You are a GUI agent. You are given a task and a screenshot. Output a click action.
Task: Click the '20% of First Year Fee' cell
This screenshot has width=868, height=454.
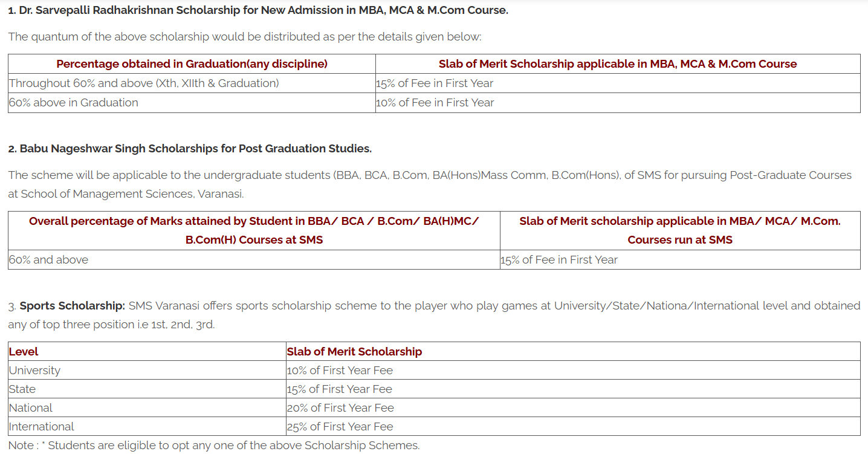pyautogui.click(x=340, y=407)
